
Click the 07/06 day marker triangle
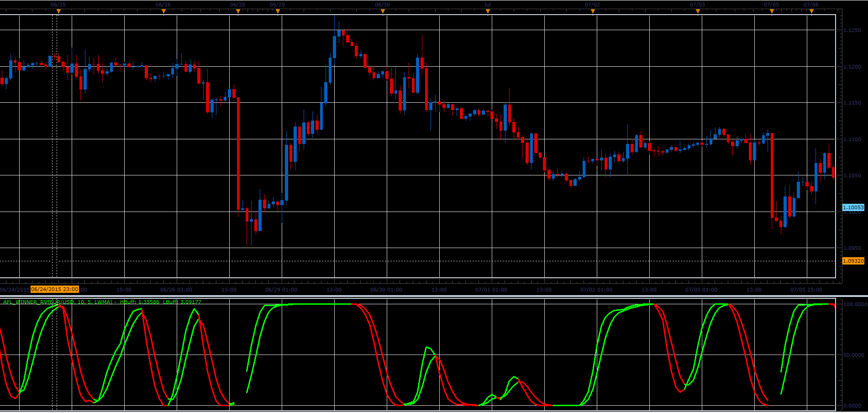tap(811, 11)
